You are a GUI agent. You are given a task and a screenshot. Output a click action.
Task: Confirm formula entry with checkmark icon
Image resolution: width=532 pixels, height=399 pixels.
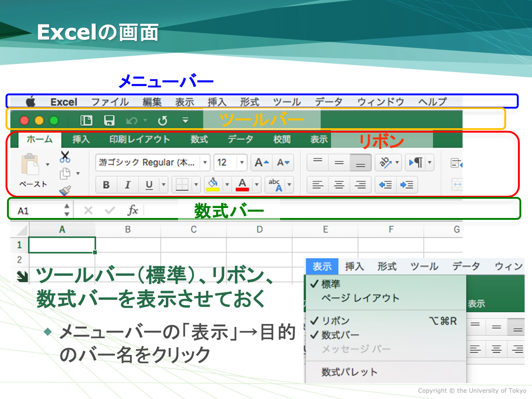(x=110, y=211)
